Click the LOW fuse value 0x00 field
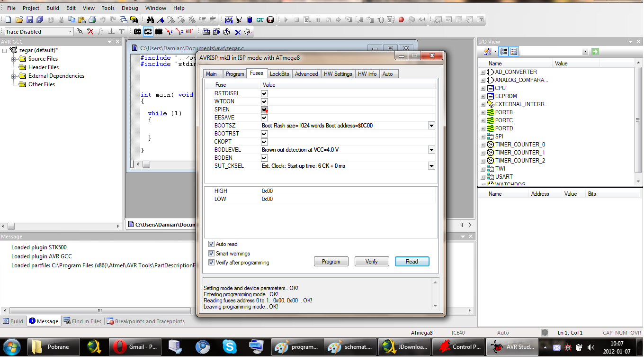 tap(348, 199)
